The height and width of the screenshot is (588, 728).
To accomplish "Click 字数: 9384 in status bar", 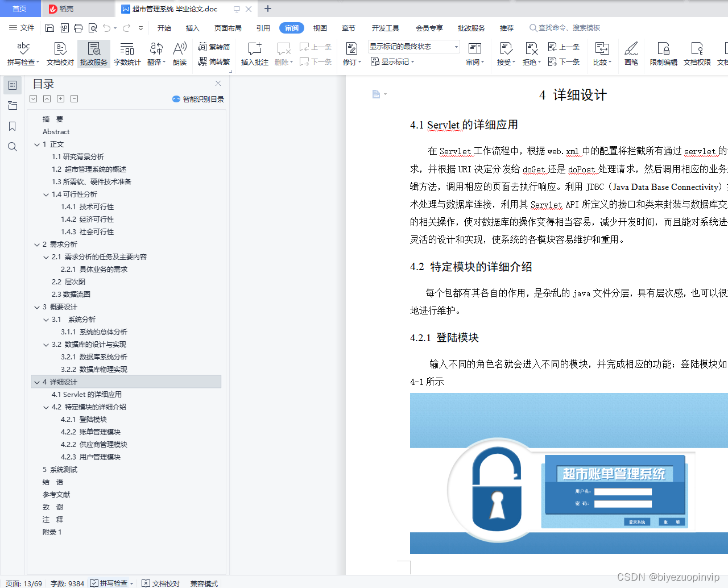I will (x=67, y=583).
